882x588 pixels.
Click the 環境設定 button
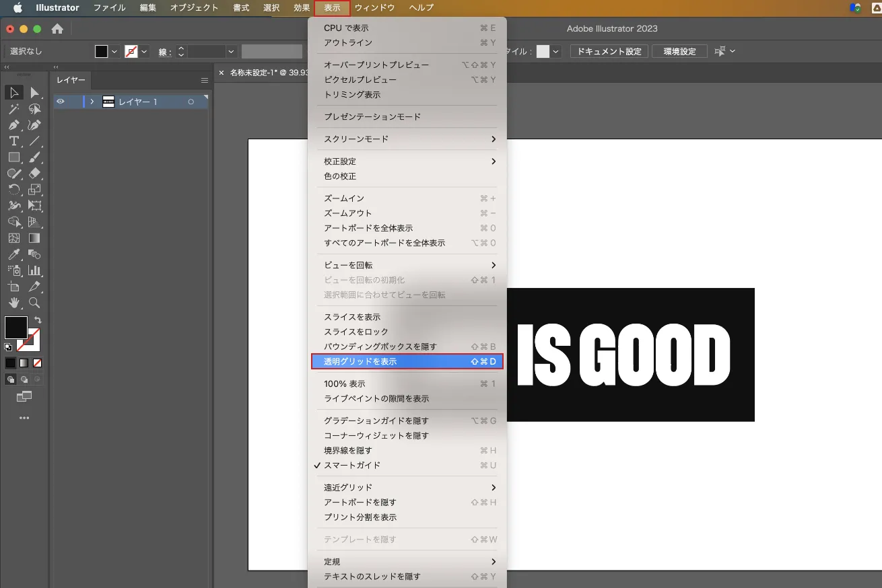679,52
